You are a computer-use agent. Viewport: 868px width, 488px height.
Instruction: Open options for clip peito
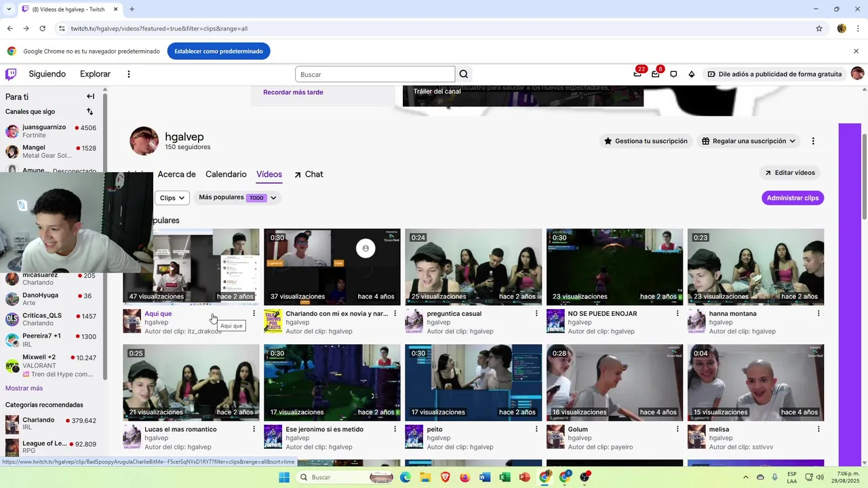(x=536, y=429)
